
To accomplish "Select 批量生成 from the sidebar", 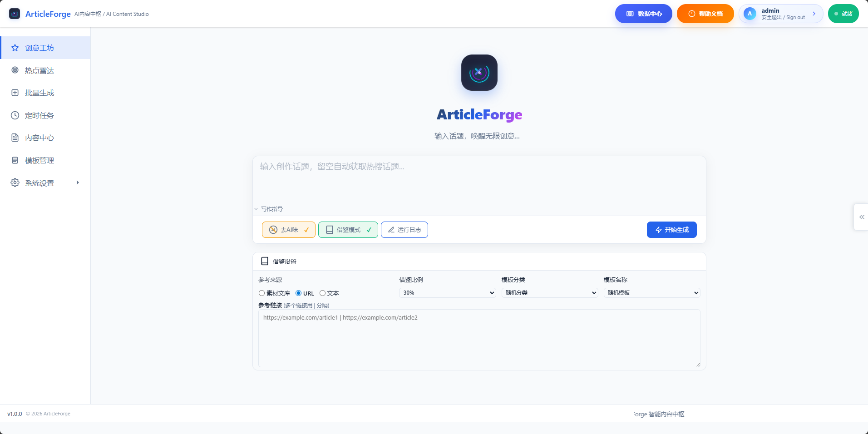I will (x=39, y=93).
